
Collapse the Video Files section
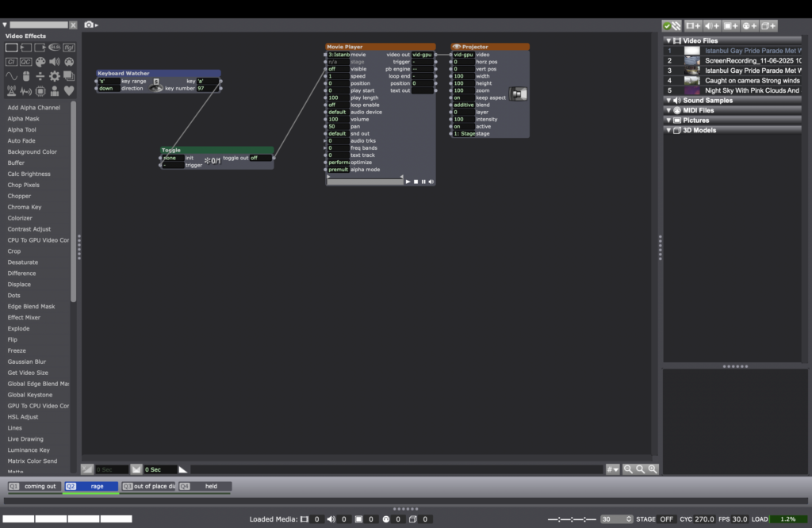668,40
